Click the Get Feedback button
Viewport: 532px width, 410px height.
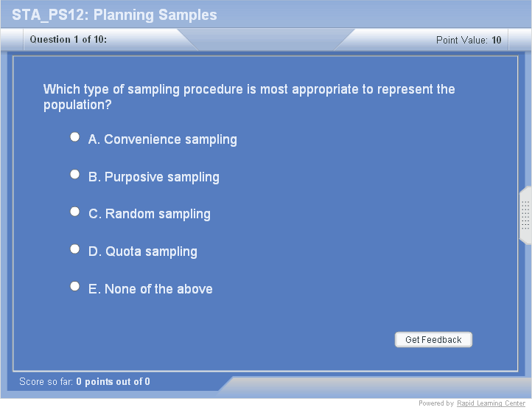click(x=433, y=340)
